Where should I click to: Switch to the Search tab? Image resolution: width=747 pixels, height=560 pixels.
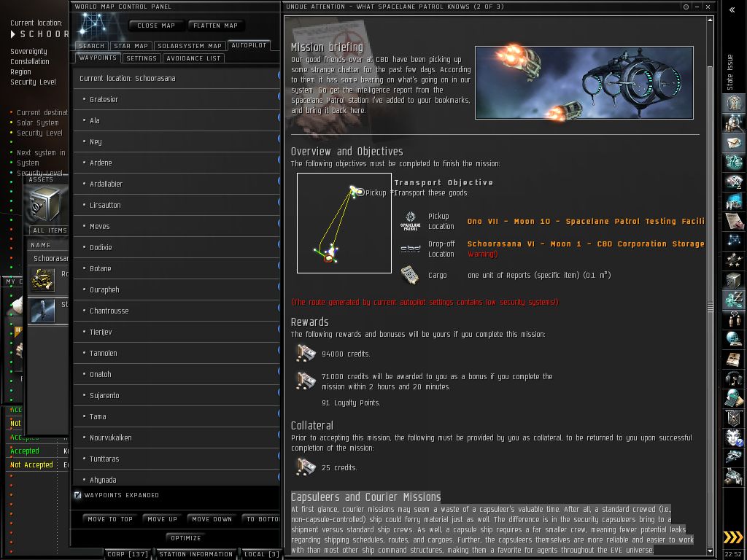pyautogui.click(x=91, y=46)
